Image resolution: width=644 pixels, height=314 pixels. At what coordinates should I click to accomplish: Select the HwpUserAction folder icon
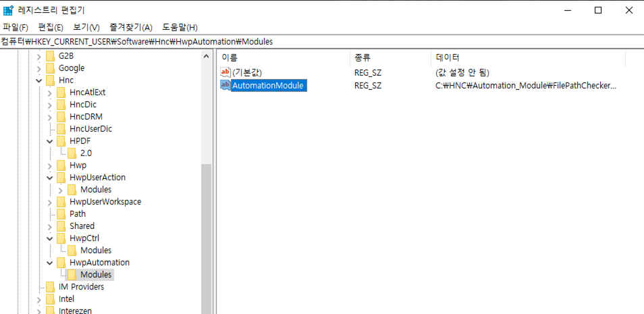click(61, 178)
